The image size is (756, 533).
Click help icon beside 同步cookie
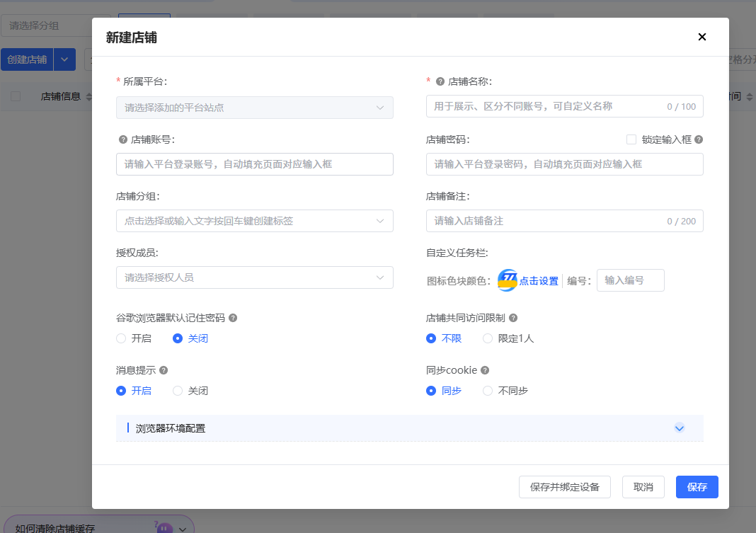tap(485, 370)
